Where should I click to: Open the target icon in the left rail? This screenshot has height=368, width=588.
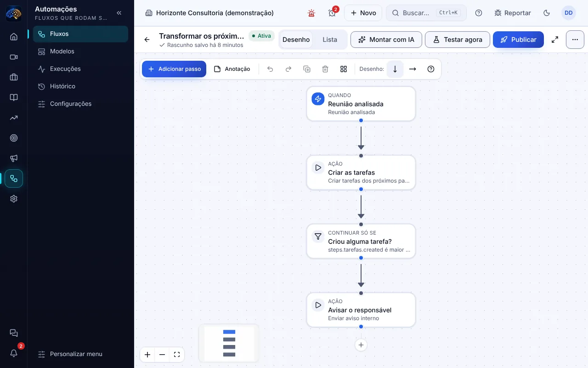(x=14, y=138)
